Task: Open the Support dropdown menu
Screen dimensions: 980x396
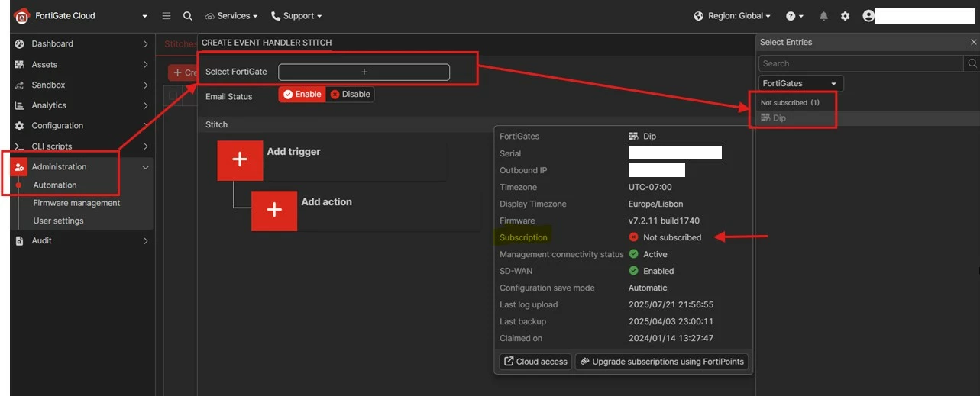Action: click(x=296, y=16)
